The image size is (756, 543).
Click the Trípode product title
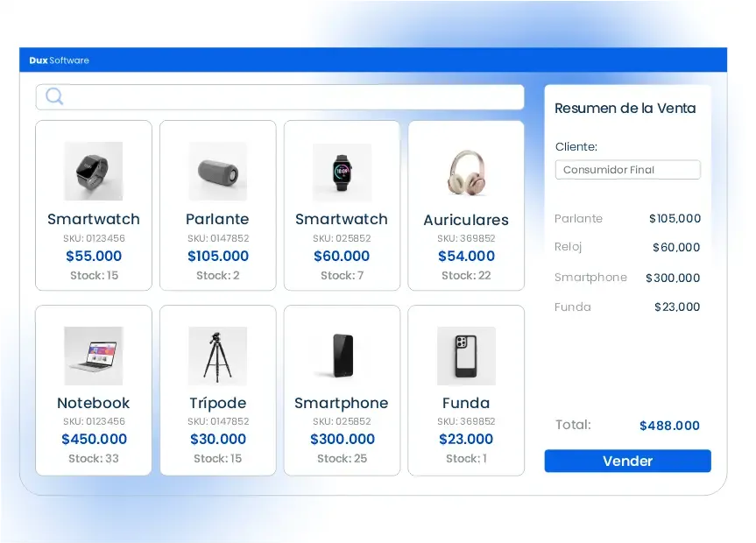[x=218, y=403]
